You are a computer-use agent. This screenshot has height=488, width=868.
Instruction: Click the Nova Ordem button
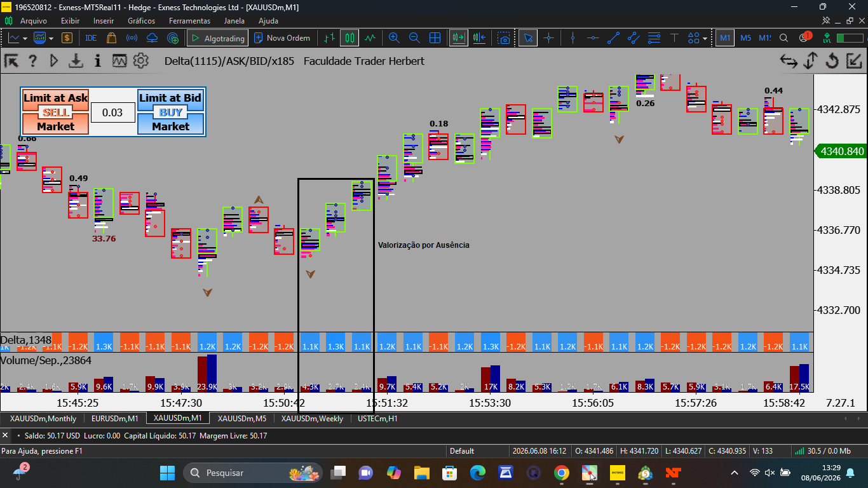pos(282,38)
